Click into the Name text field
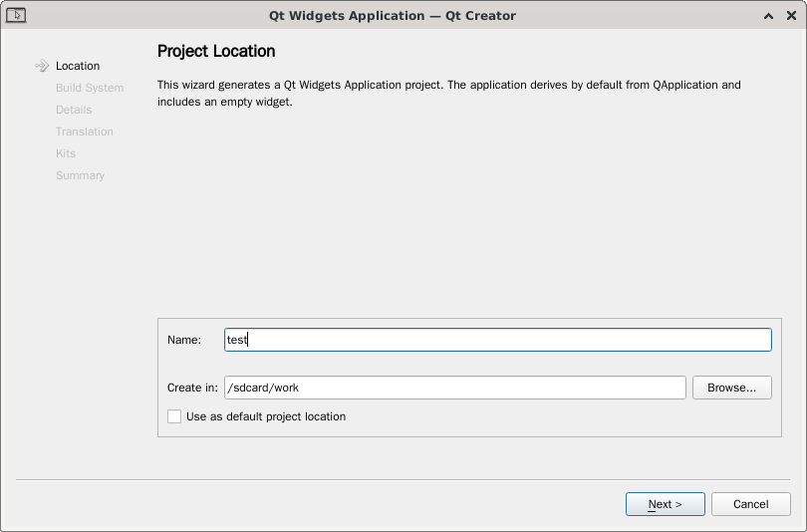Screen dimensions: 807x532 [498, 340]
